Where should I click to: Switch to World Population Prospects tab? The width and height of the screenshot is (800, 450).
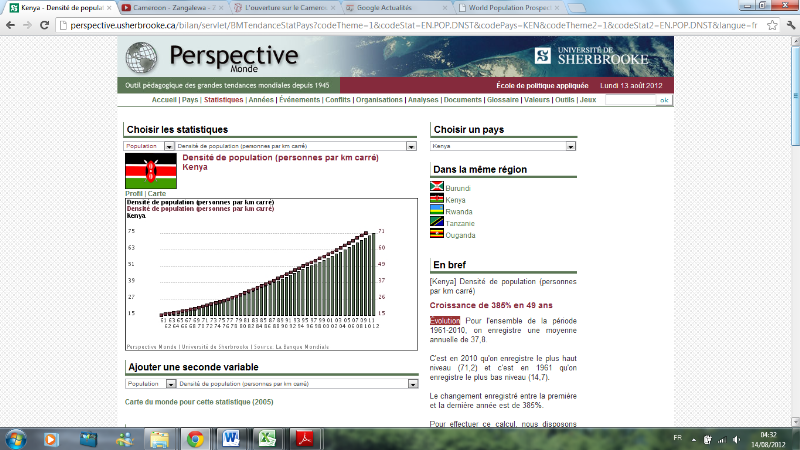click(x=508, y=8)
